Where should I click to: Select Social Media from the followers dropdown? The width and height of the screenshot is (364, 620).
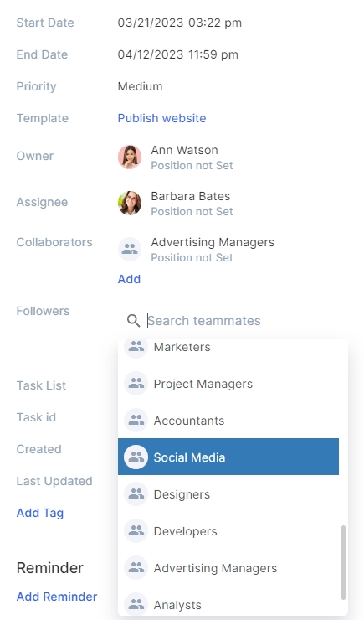coord(228,457)
